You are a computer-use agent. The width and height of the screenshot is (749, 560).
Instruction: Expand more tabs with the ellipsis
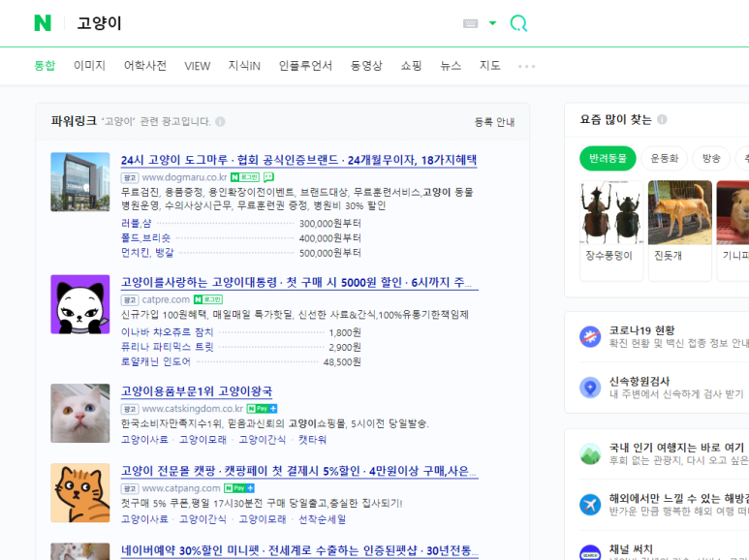point(526,66)
